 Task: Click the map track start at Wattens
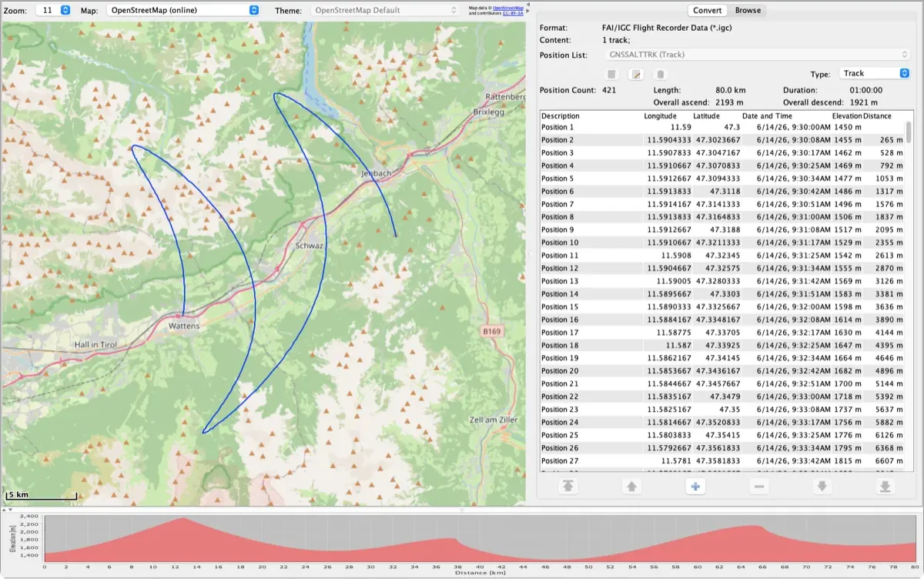pyautogui.click(x=183, y=315)
